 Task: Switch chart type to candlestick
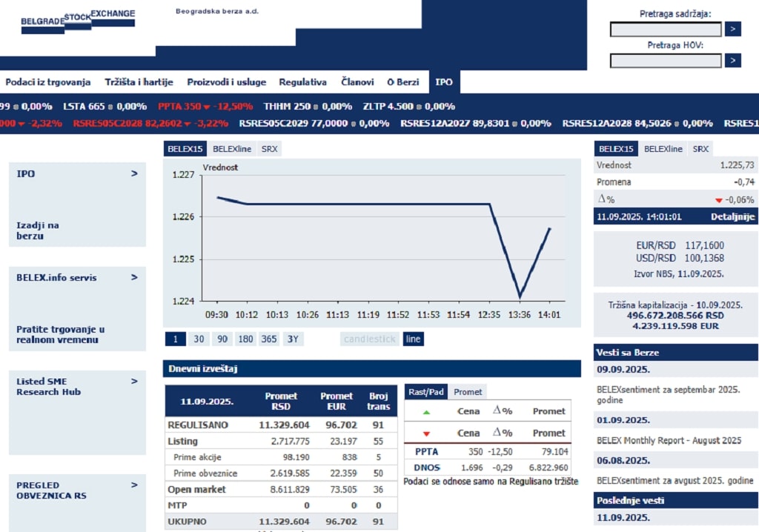369,339
